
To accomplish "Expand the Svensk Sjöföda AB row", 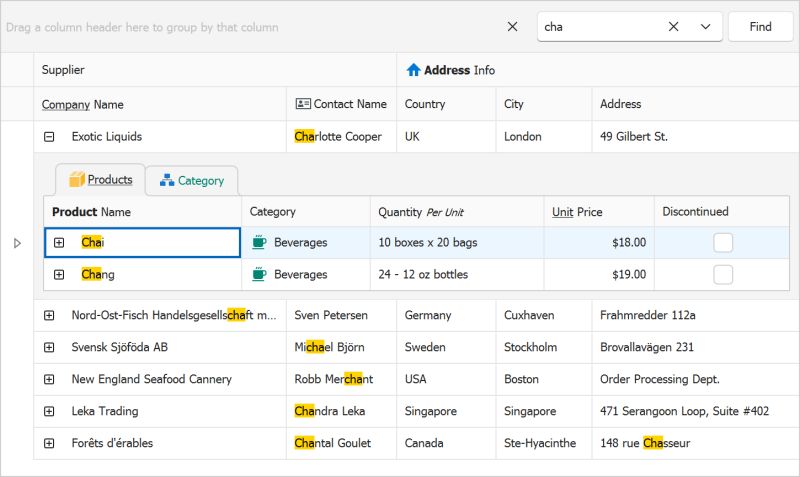I will [49, 347].
